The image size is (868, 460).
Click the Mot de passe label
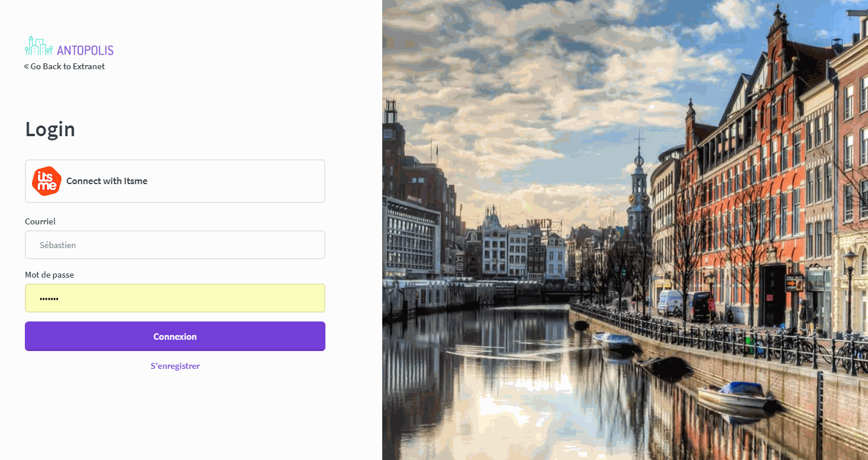click(50, 275)
